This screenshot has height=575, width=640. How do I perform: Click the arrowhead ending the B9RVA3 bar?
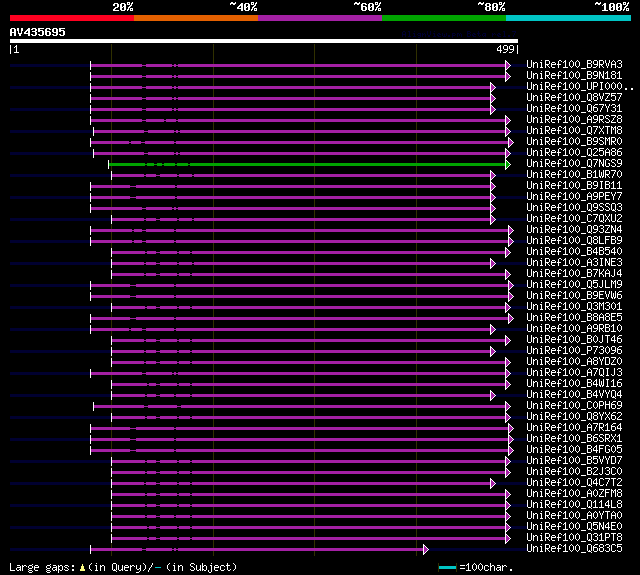(x=508, y=65)
